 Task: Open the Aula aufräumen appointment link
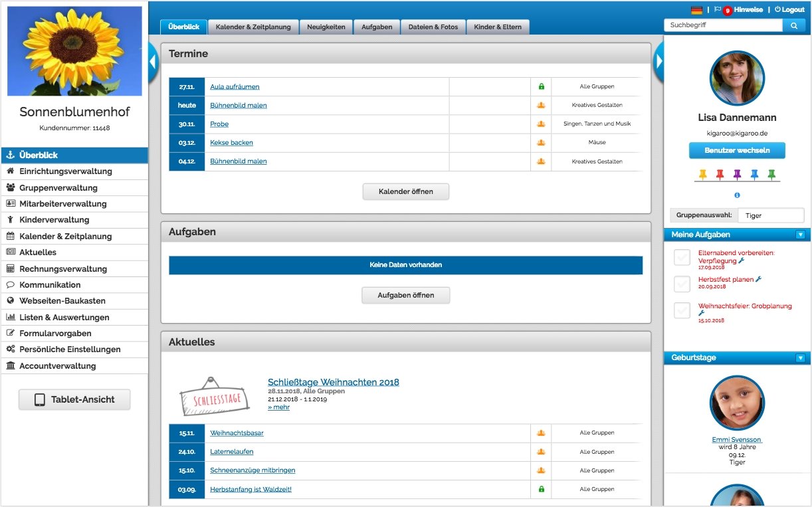pos(235,86)
